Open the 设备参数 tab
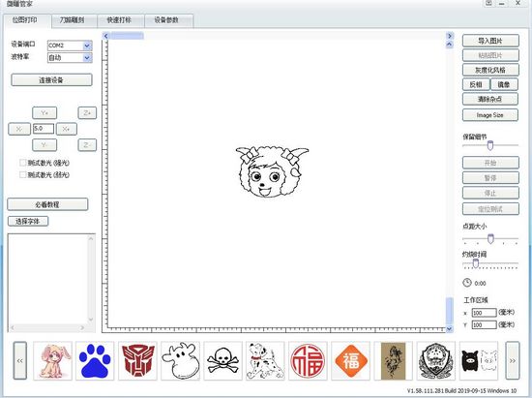The image size is (532, 398). point(166,20)
